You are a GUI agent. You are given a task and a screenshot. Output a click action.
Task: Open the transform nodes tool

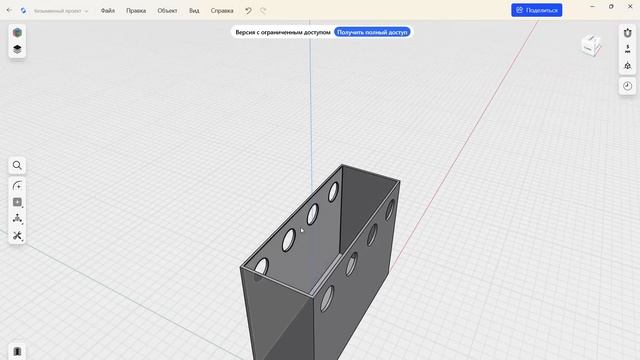point(17,219)
